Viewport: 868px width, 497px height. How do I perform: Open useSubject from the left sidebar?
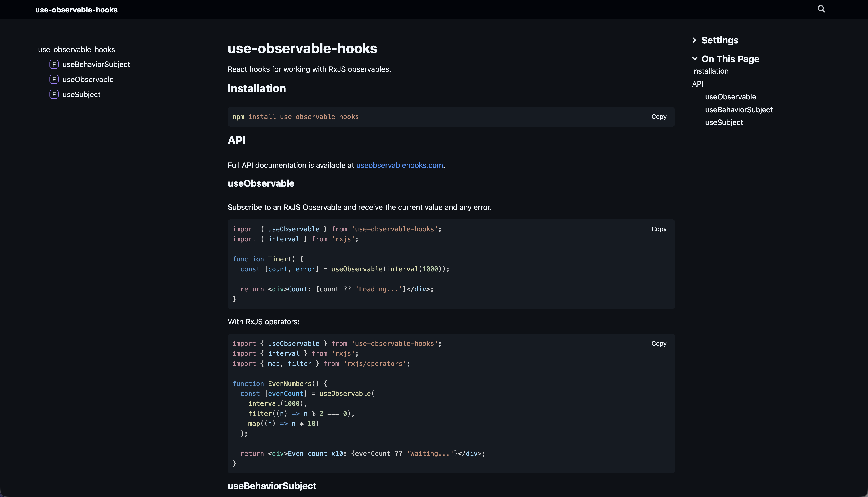[81, 94]
